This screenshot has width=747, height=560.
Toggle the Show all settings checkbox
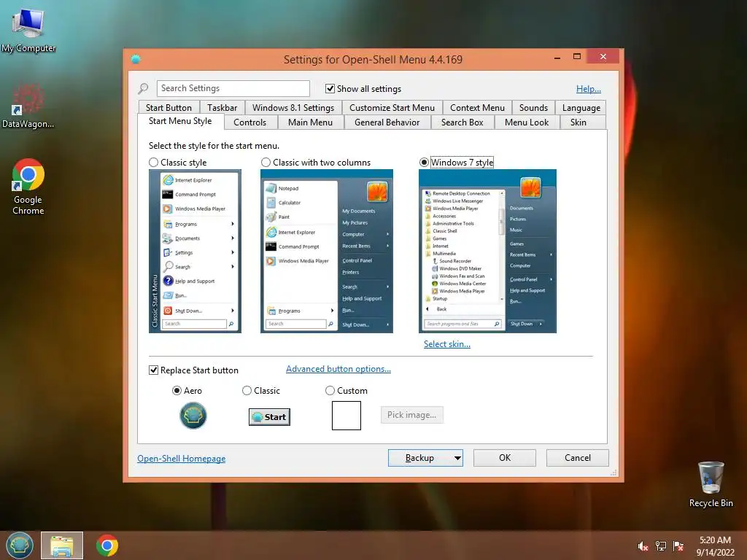tap(330, 88)
